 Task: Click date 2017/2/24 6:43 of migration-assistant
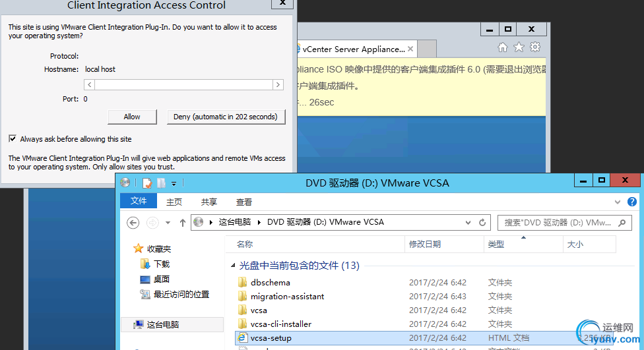tap(438, 297)
